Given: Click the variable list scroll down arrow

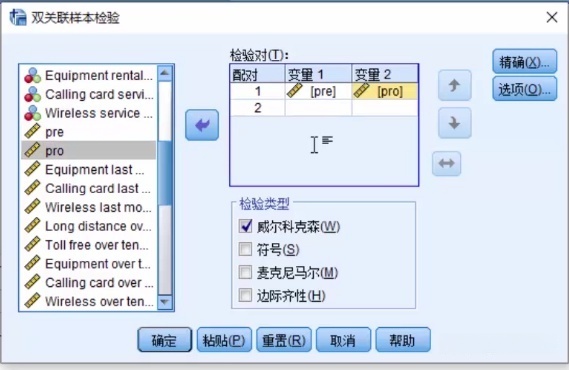Looking at the screenshot, I should (165, 301).
